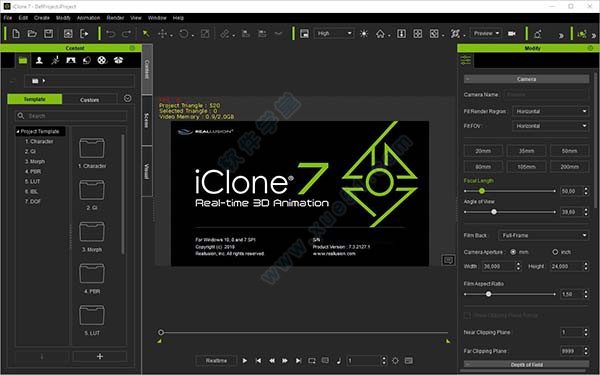Open the Actor tab icon in Content
This screenshot has height=375, width=600.
point(39,60)
